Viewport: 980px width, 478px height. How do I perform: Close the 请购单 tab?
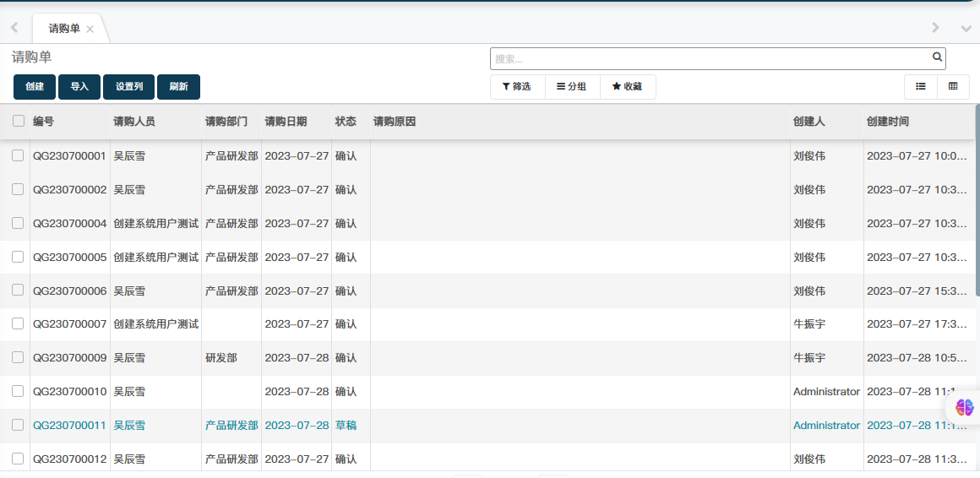click(x=90, y=29)
